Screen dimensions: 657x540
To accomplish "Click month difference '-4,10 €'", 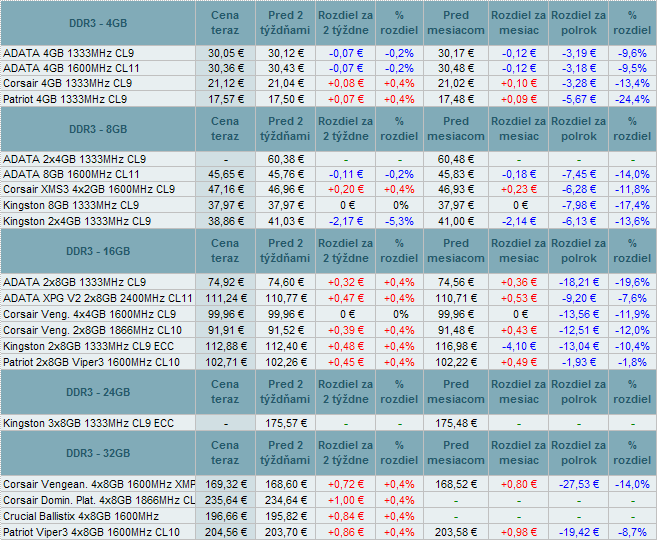I will coord(519,346).
